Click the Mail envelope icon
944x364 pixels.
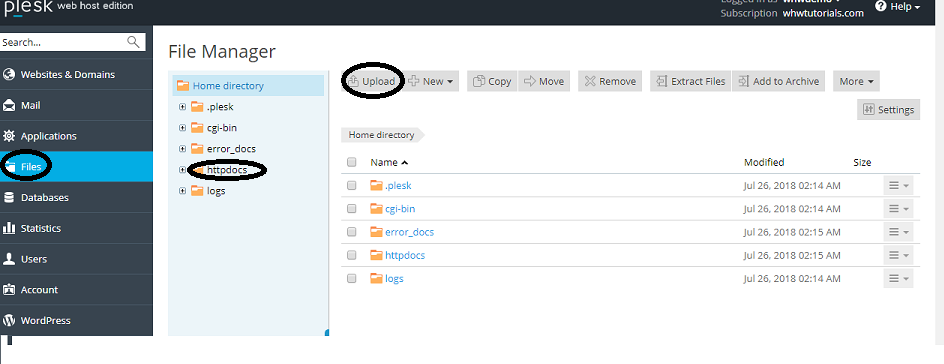[9, 105]
